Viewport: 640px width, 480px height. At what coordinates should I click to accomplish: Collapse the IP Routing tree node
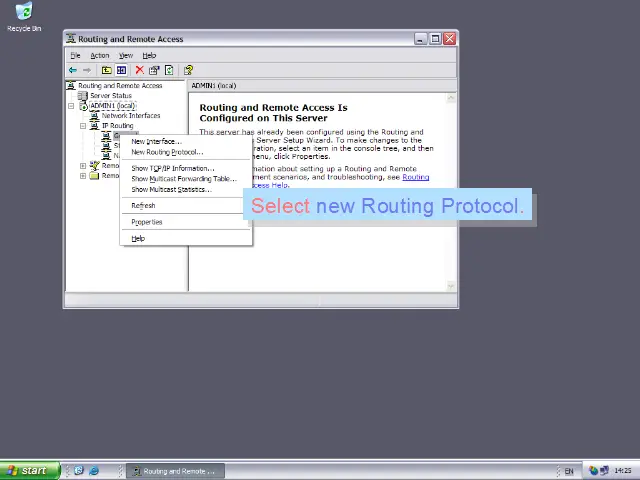pos(83,126)
